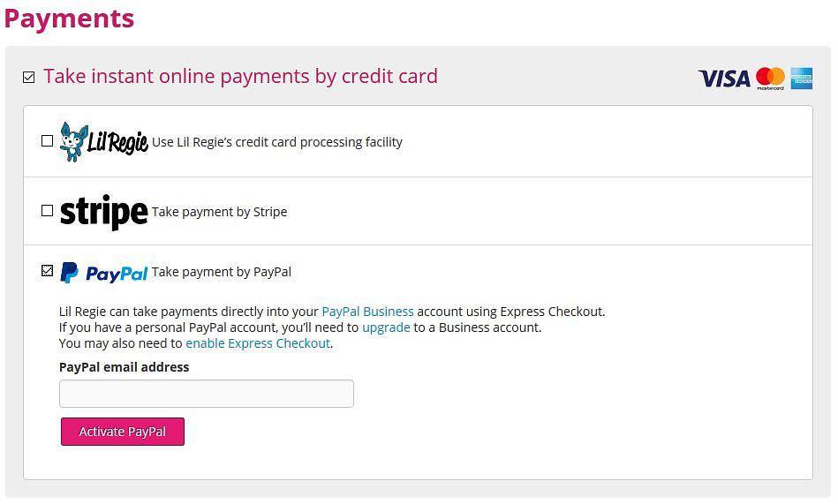Click the 'Take instant online payments' heading text

click(x=240, y=77)
